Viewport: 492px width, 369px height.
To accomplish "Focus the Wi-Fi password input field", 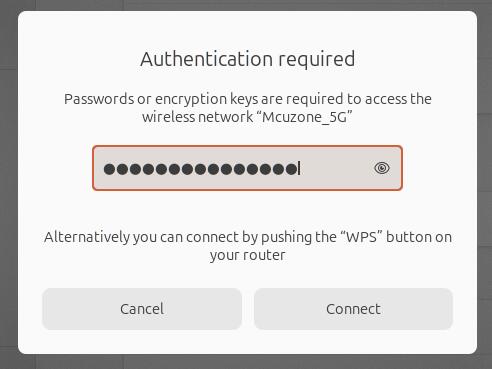I will click(x=247, y=168).
